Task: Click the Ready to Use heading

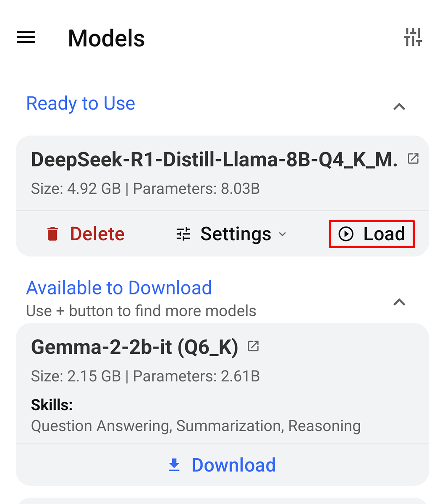Action: [x=81, y=103]
